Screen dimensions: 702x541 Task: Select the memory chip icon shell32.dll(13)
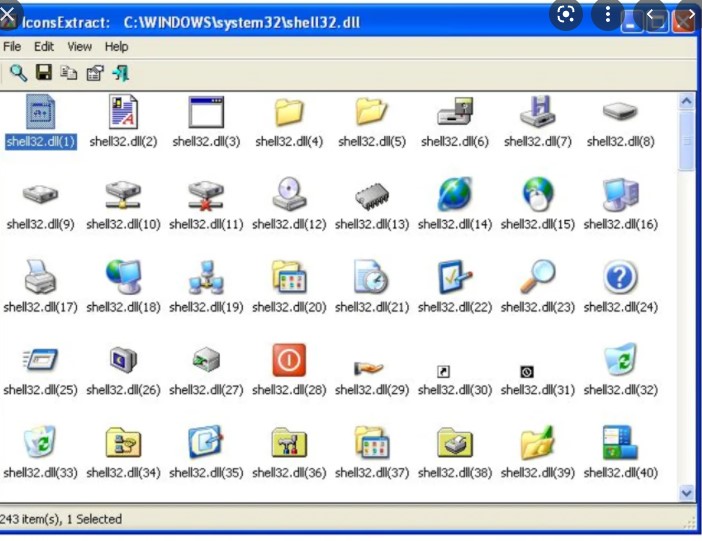pyautogui.click(x=372, y=196)
